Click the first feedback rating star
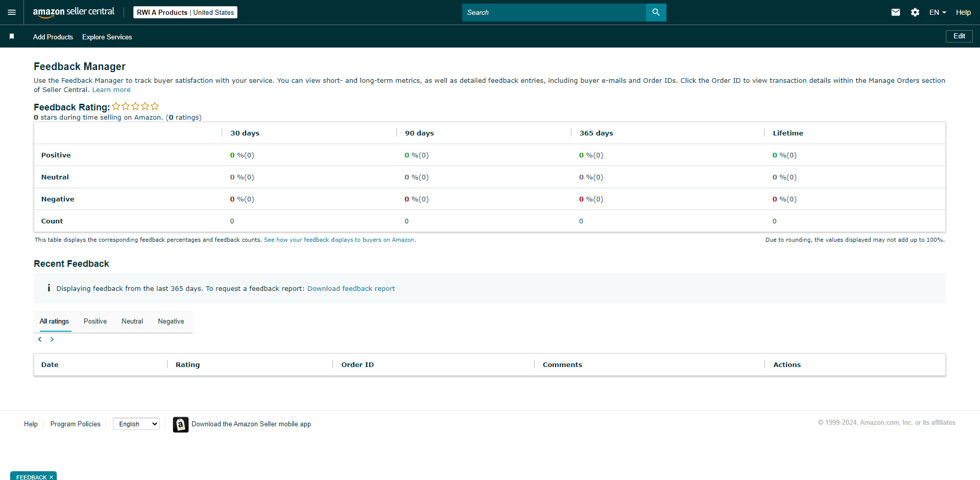The width and height of the screenshot is (980, 480). point(116,106)
